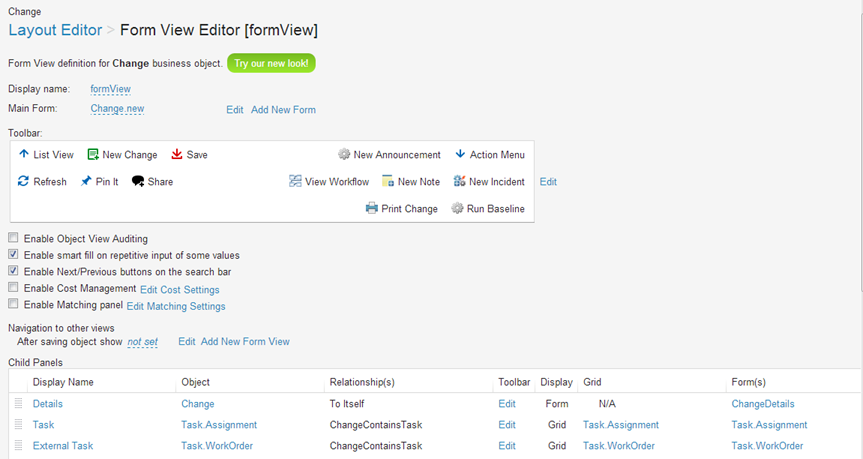The image size is (863, 459).
Task: Click the New Incident toolbar icon
Action: point(459,182)
